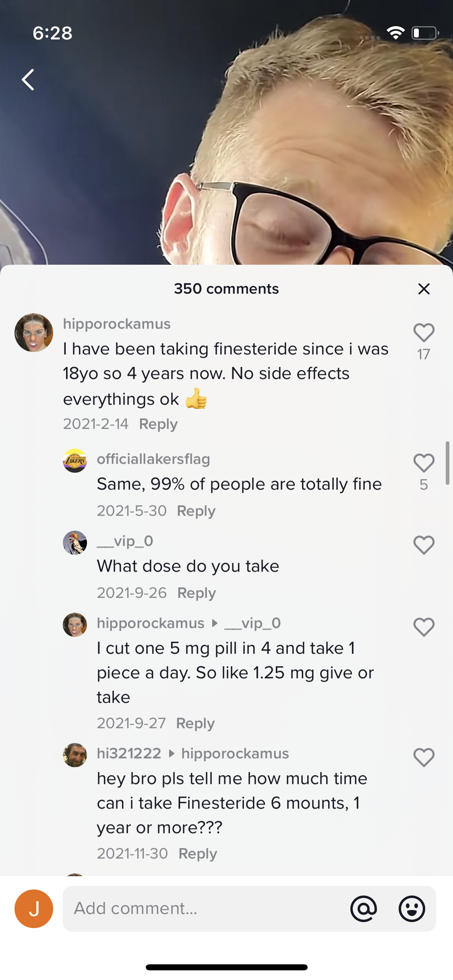Reply to the 2021-5-30 comment
Viewport: 453px width, 980px height.
[196, 511]
